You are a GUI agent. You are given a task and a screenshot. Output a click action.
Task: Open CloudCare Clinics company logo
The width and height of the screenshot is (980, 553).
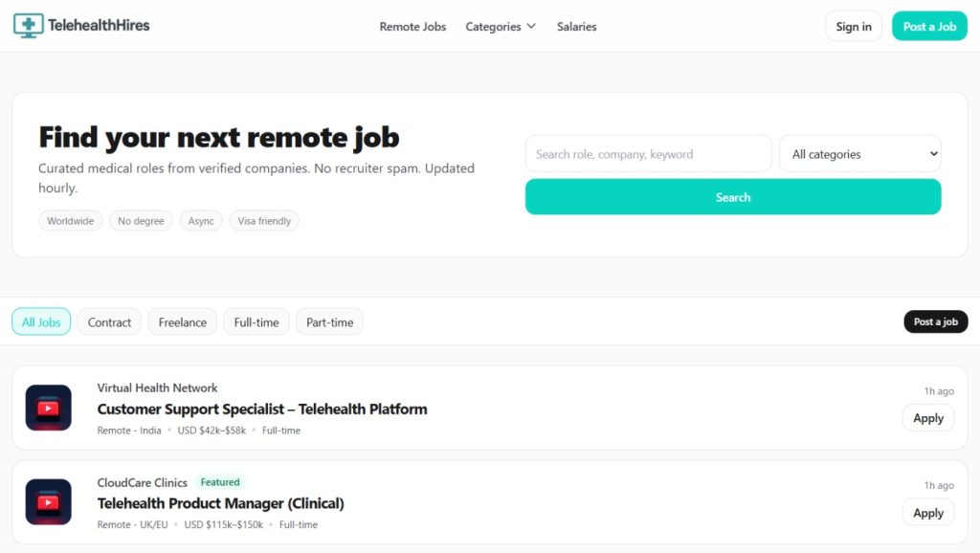(48, 502)
